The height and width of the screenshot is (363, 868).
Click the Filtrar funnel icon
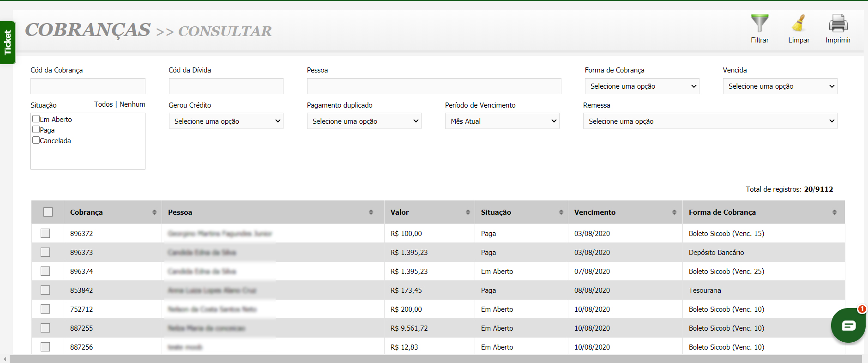pyautogui.click(x=759, y=24)
